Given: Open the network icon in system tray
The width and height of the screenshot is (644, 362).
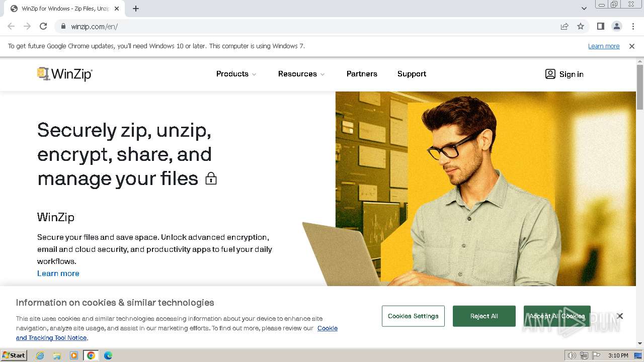Looking at the screenshot, I should [584, 355].
